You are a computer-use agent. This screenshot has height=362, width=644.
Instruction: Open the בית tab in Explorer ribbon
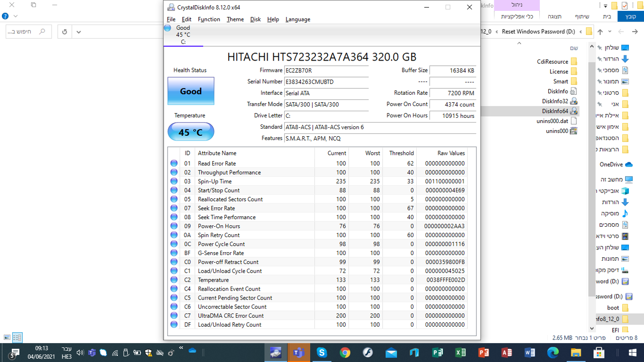pyautogui.click(x=607, y=17)
